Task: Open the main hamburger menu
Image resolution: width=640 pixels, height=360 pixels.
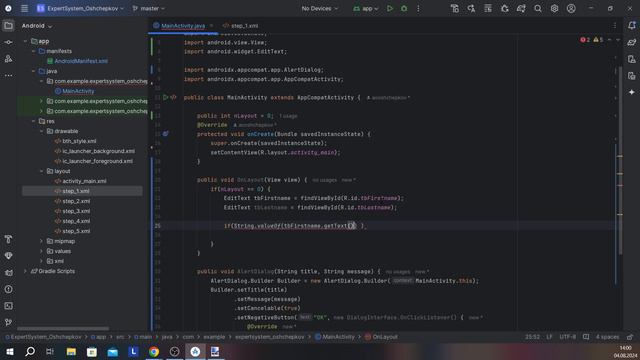Action: point(24,8)
